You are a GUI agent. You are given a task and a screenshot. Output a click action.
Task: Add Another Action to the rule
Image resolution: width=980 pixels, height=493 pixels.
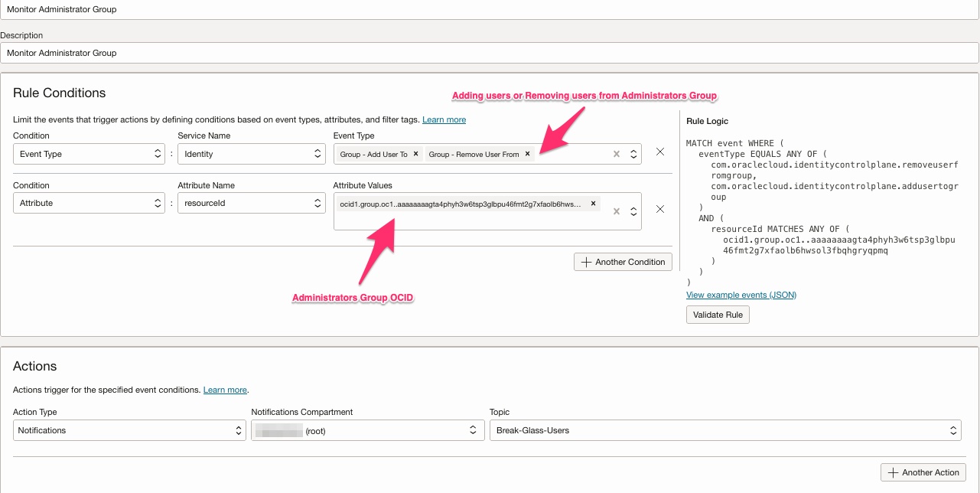tap(923, 472)
